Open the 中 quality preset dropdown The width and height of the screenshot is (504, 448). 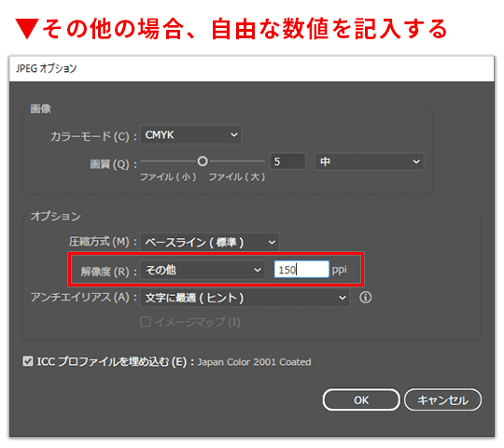[x=370, y=161]
